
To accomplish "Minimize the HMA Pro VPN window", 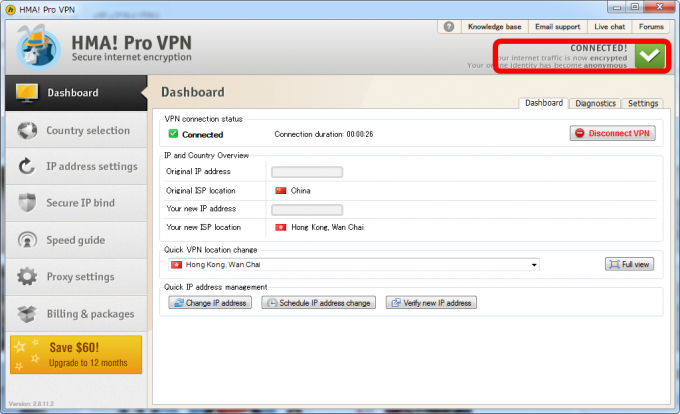I will point(617,7).
